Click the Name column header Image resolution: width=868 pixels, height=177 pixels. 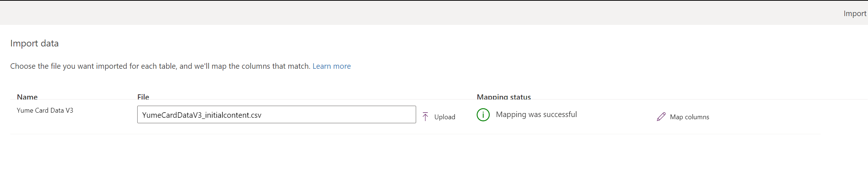click(x=27, y=97)
